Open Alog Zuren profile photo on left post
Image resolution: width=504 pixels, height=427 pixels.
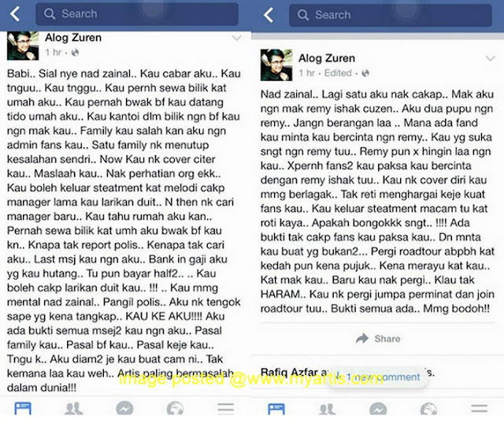[x=23, y=46]
